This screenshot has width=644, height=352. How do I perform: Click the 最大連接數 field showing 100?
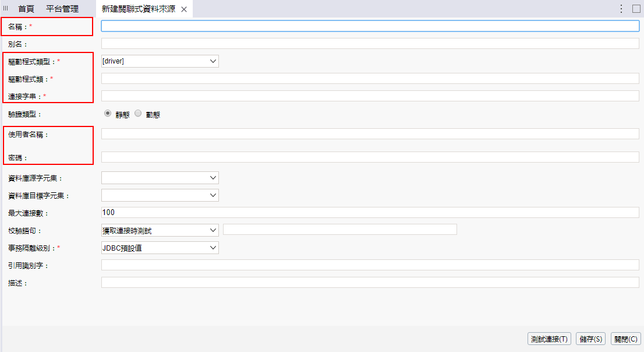coord(370,212)
